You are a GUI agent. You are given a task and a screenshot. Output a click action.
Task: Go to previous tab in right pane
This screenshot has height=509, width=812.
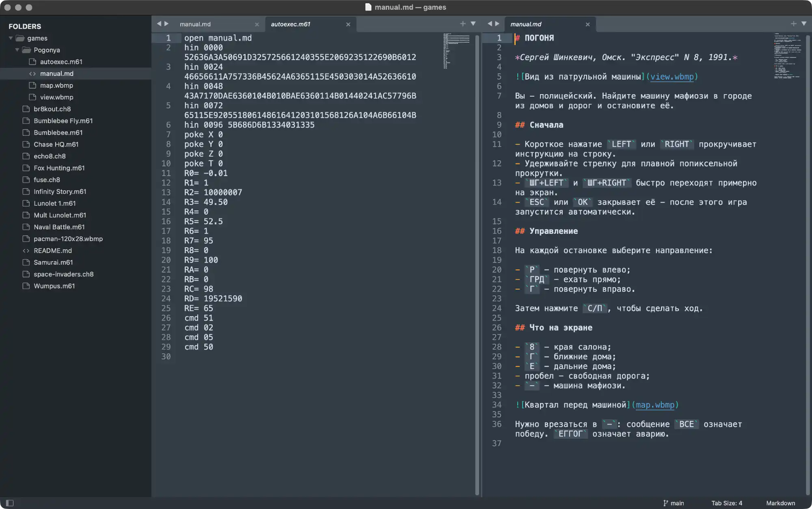point(490,24)
